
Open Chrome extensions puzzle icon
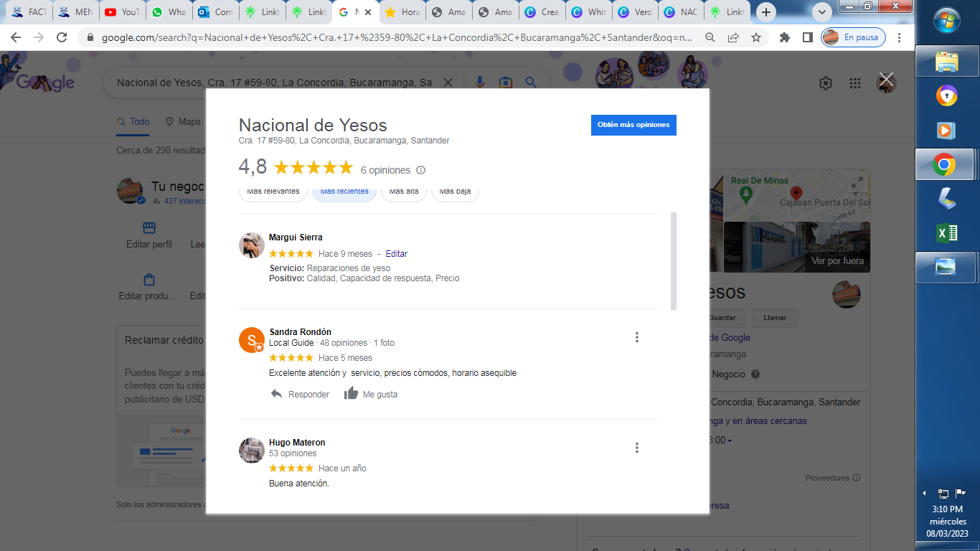[x=785, y=37]
